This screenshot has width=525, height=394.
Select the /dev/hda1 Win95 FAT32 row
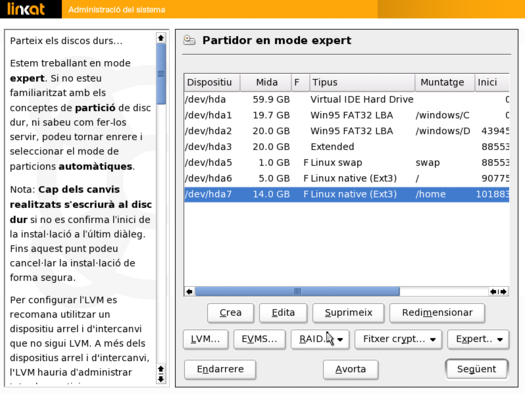[x=347, y=115]
